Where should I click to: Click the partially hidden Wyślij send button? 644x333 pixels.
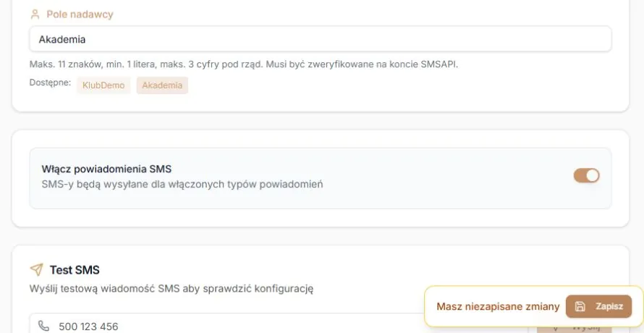coord(575,329)
